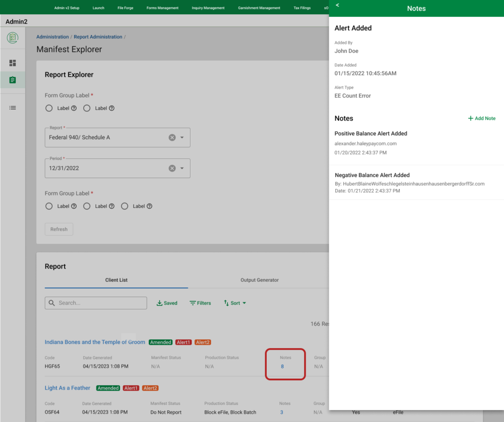This screenshot has height=422, width=504.
Task: Click the Added By name John Doe
Action: click(346, 51)
